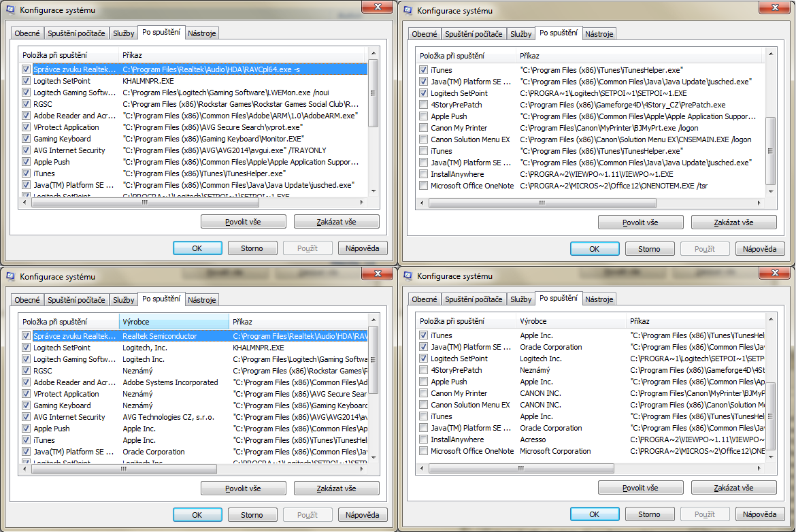Screen dimensions: 796x532
Task: Click Nápověda in bottom-left window
Action: 363,515
